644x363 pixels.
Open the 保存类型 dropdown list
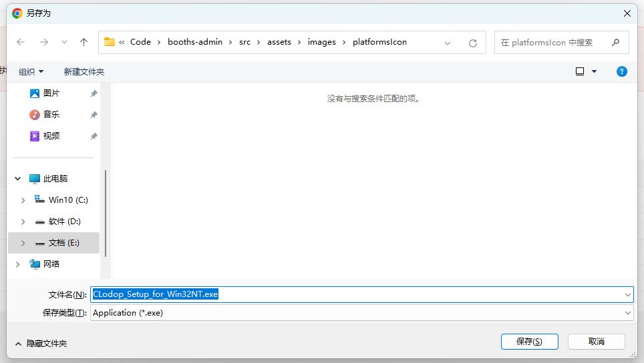click(362, 313)
